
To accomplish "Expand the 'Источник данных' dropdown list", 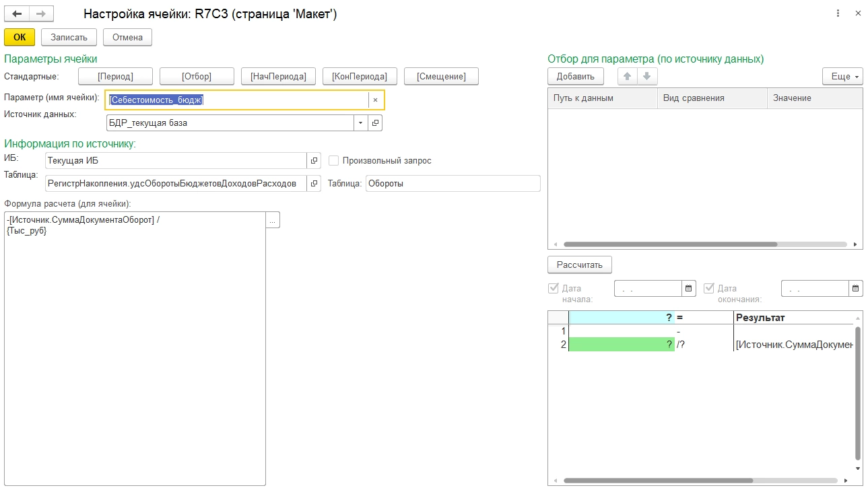I will [x=360, y=123].
